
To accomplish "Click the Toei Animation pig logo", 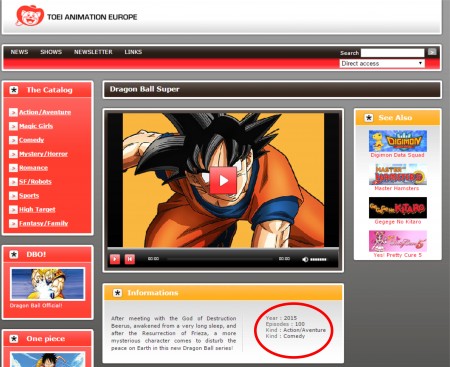I will (x=30, y=15).
